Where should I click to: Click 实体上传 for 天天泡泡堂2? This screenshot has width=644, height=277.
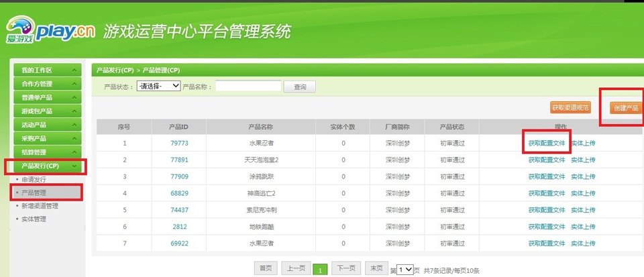(583, 160)
